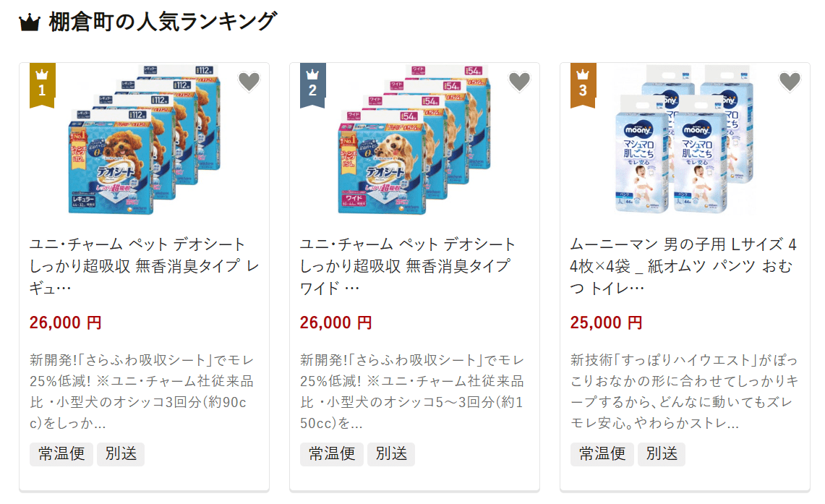Open first ユニ・チャーム デオシート レギュラー title
Viewport: 825px width, 504px height.
[x=144, y=266]
